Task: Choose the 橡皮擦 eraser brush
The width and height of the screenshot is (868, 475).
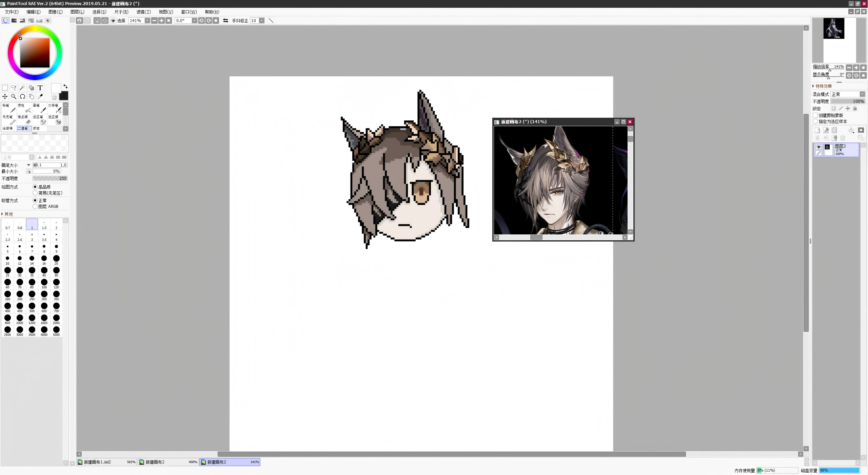Action: (x=24, y=119)
